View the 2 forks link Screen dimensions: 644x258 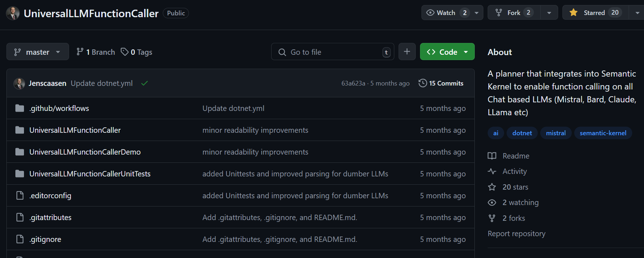(x=514, y=218)
